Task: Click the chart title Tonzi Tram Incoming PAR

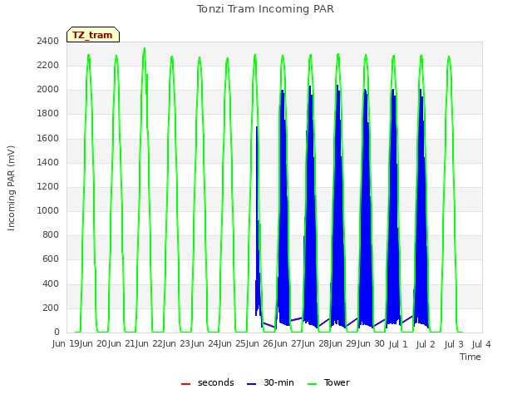Action: pos(265,9)
